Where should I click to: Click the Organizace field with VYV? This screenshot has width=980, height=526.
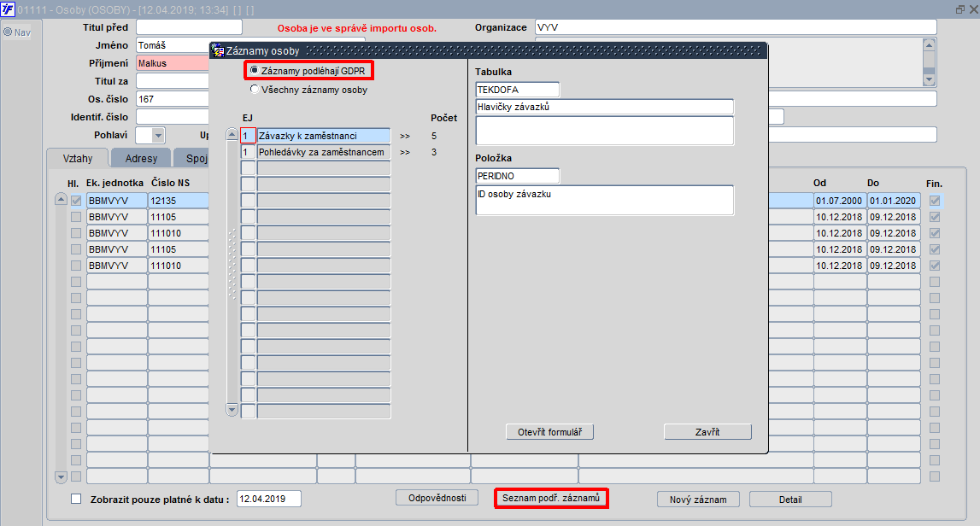(736, 26)
